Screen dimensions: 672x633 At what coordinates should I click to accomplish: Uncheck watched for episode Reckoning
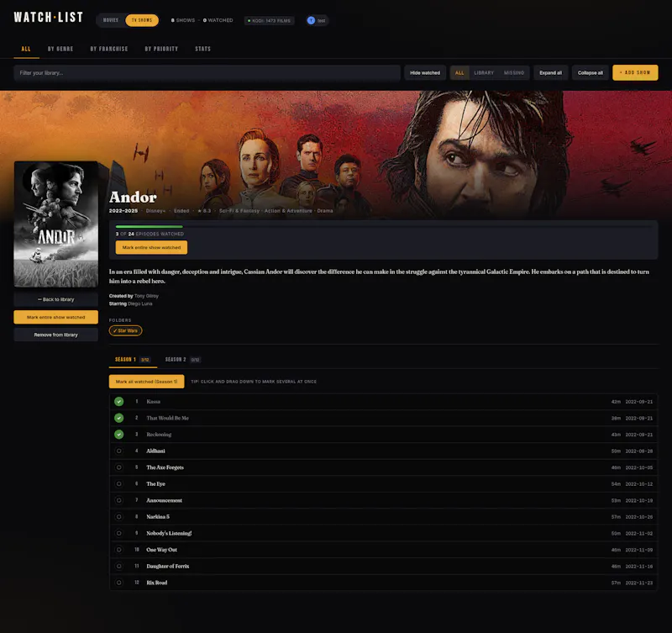coord(119,435)
